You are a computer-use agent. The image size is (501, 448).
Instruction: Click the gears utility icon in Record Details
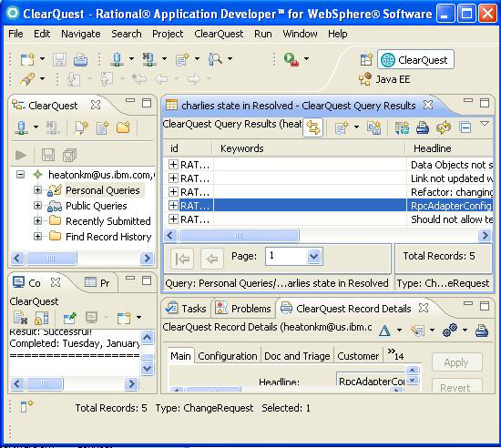point(450,331)
